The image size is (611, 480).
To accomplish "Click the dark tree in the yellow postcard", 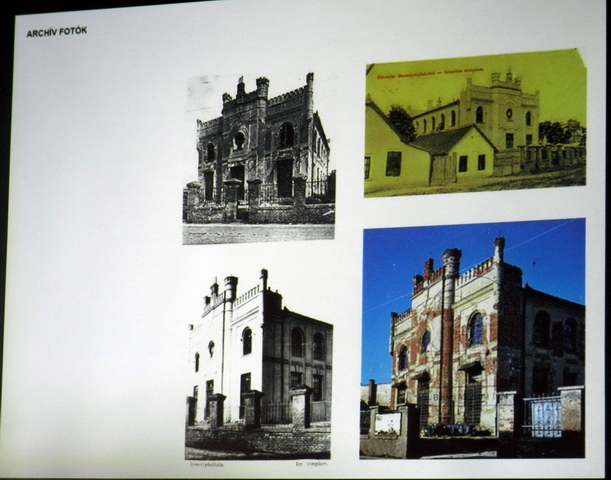I will tap(402, 122).
